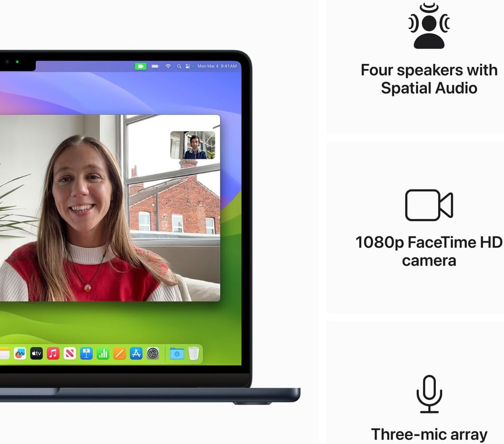Click the date and time in the menu bar
The height and width of the screenshot is (444, 504).
pos(217,66)
